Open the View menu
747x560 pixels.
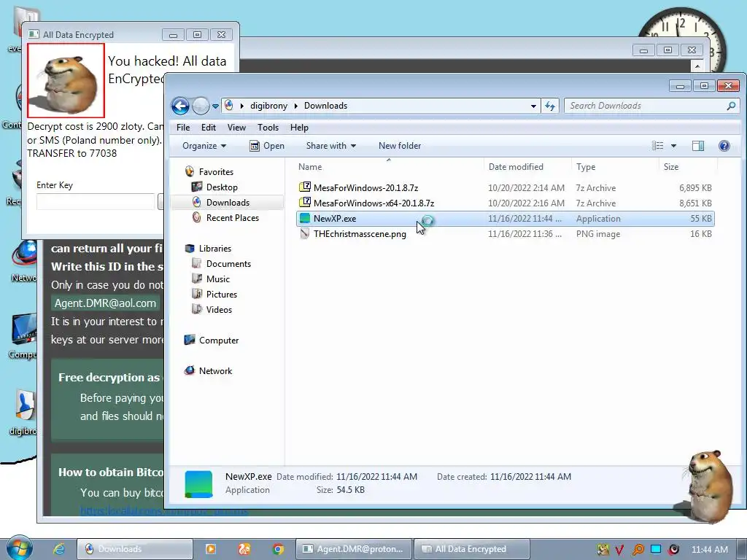(236, 128)
